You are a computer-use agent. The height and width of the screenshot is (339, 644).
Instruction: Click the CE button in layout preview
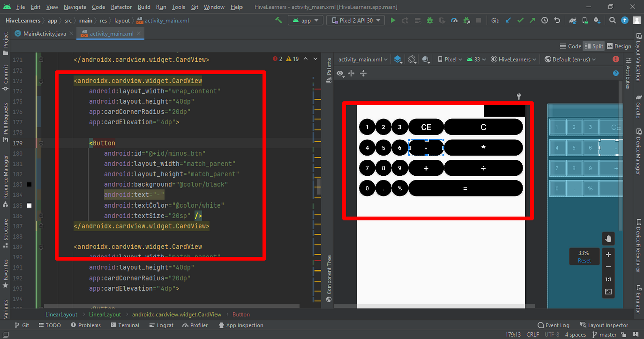[426, 127]
